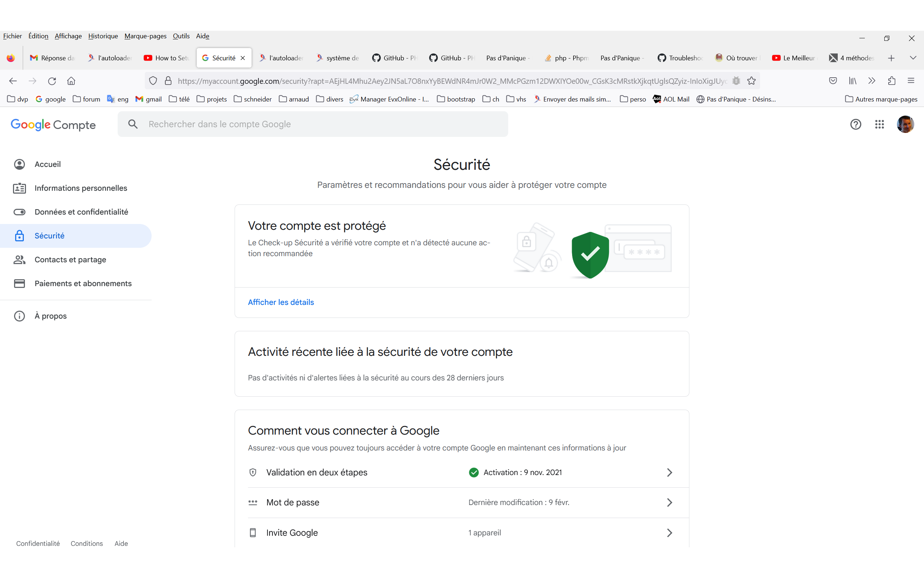924x578 pixels.
Task: Switch to the 4 méthodes tab
Action: pos(852,58)
